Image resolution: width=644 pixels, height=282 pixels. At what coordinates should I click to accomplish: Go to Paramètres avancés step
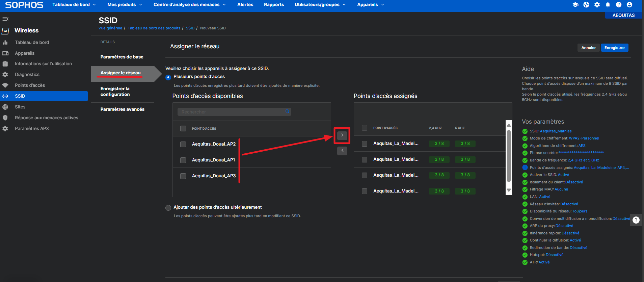coord(123,109)
